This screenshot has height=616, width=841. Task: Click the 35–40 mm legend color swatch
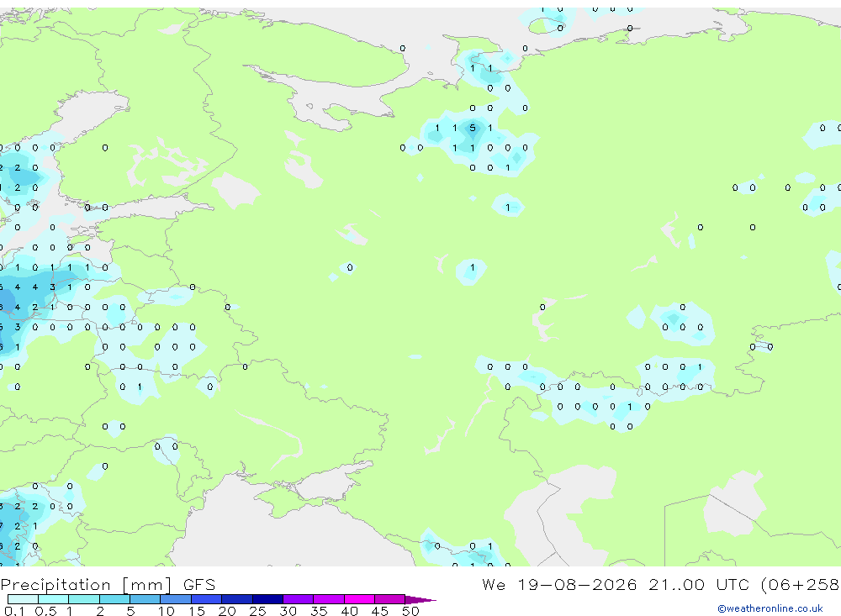point(329,599)
